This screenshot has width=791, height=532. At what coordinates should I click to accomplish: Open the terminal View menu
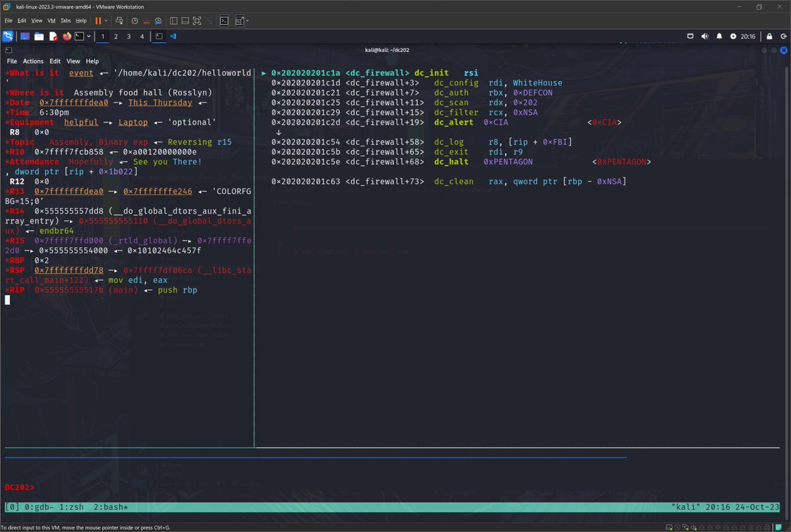click(73, 61)
